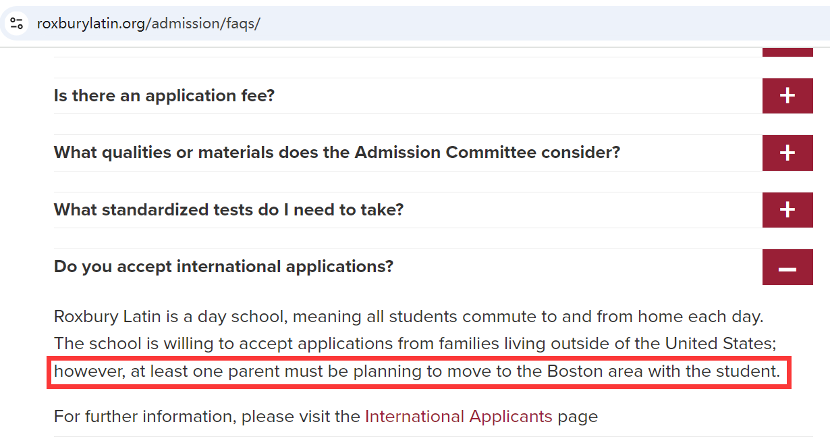This screenshot has height=444, width=830.
Task: Click the words 'For further information'
Action: [145, 416]
